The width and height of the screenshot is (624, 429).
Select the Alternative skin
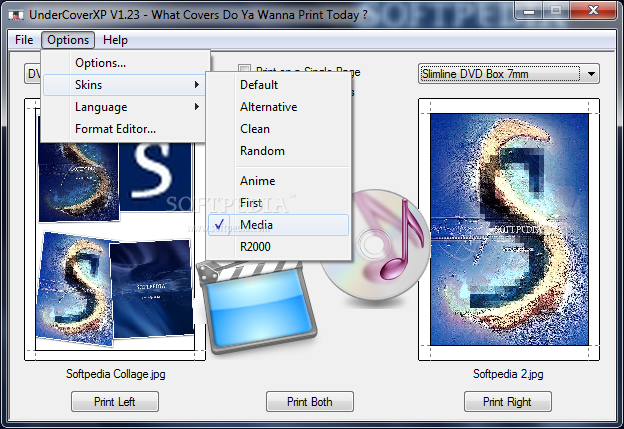(x=279, y=107)
